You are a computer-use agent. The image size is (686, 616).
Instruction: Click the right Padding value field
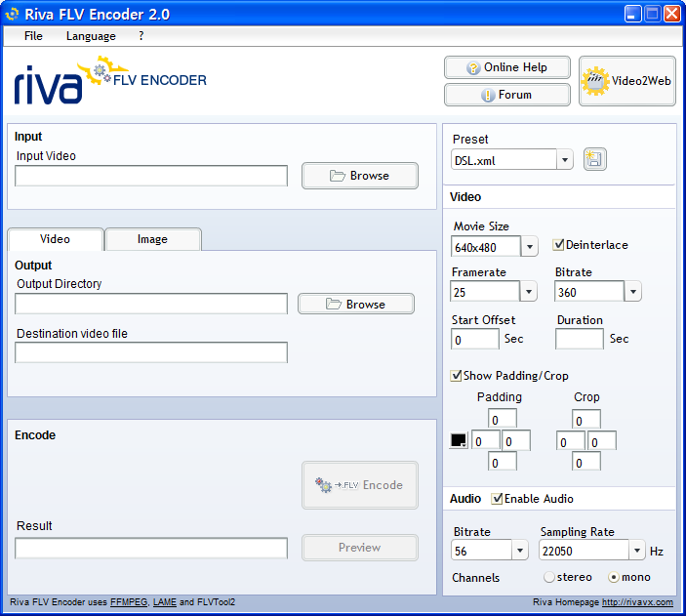(x=516, y=440)
